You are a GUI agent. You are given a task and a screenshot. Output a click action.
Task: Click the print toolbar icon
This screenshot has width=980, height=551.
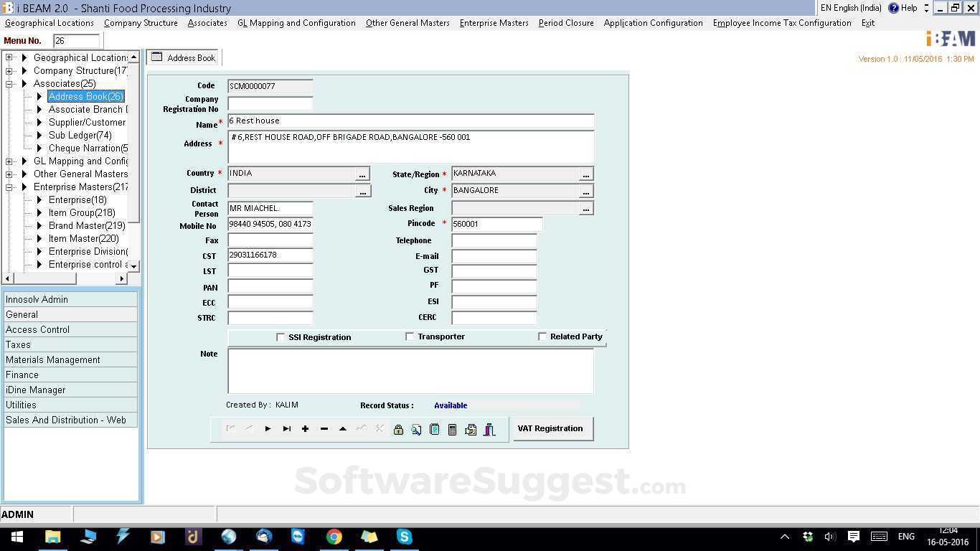click(x=470, y=429)
